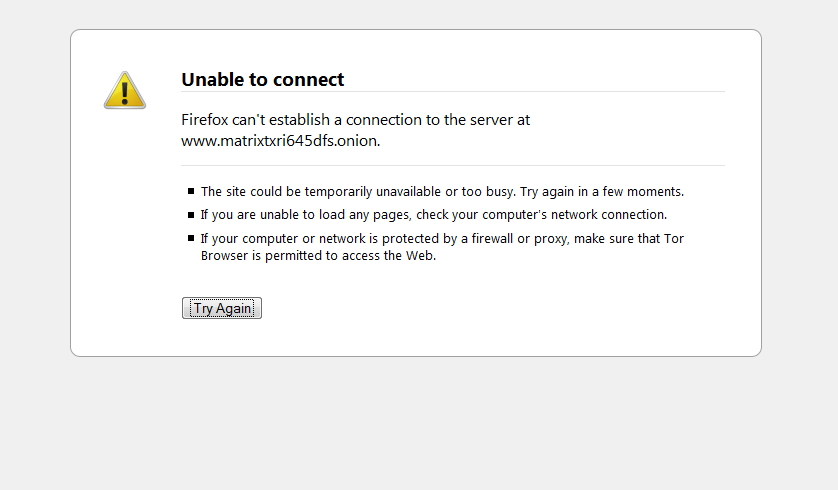The height and width of the screenshot is (490, 838).
Task: Click the square bullet before "The site could be"
Action: click(191, 191)
